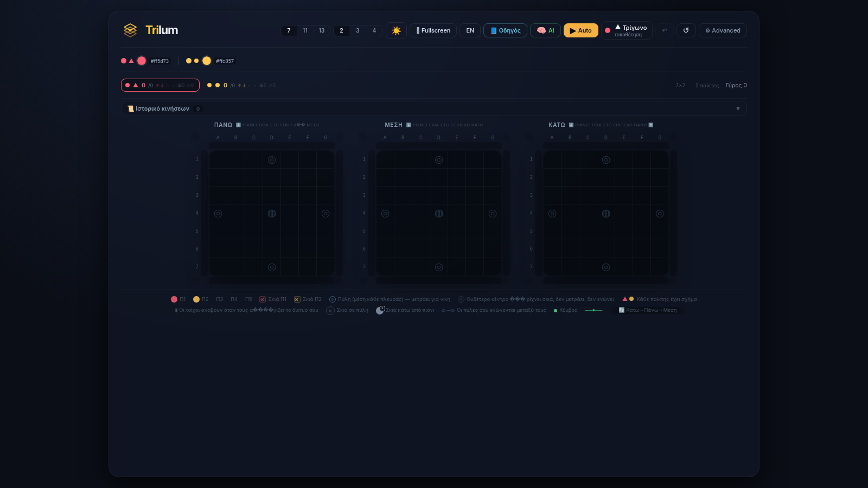Select the yellow player 2 score card
This screenshot has width=868, height=488.
point(241,85)
